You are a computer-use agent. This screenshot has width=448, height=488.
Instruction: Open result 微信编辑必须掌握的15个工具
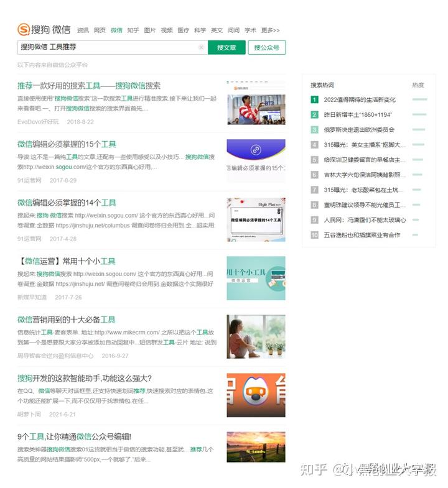67,144
